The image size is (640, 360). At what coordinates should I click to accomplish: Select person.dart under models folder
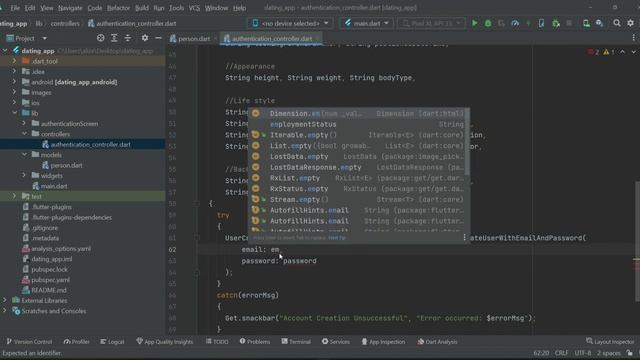coord(66,165)
